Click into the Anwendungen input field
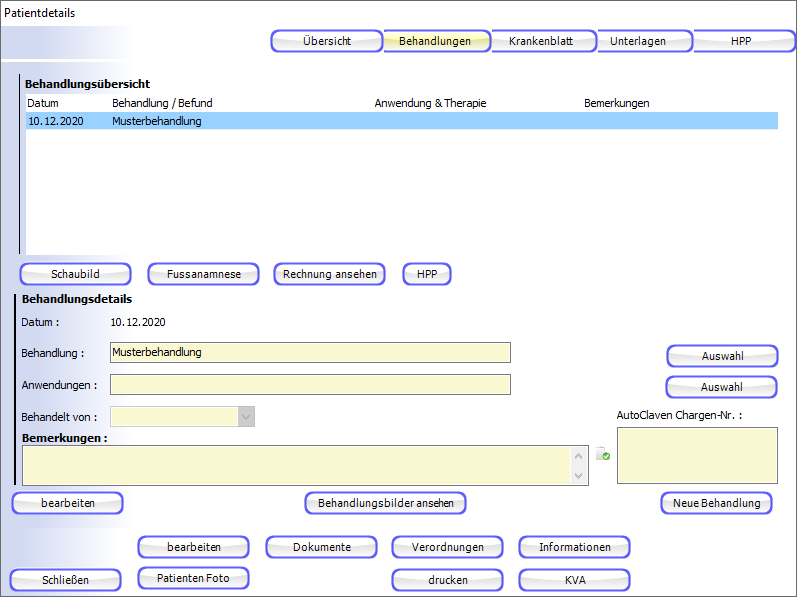797x597 pixels. point(310,385)
